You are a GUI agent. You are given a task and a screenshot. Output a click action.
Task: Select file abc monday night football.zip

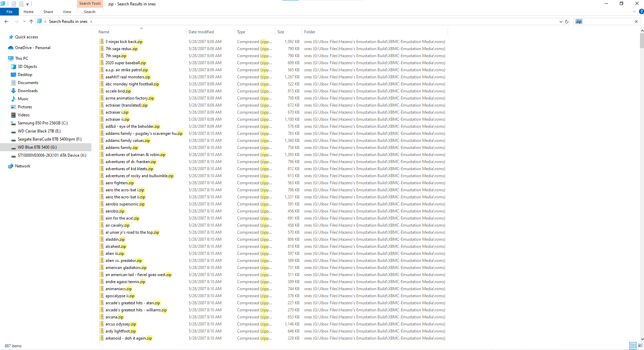click(132, 84)
